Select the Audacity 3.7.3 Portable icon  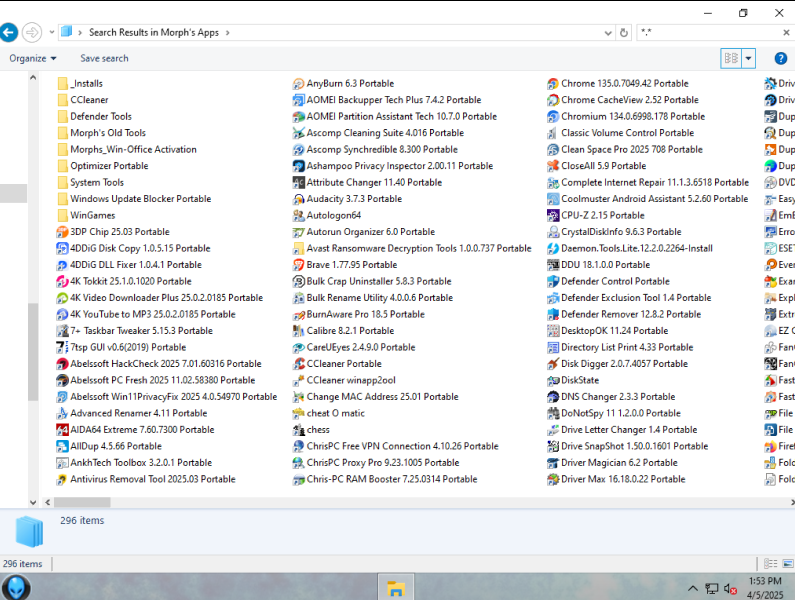coord(299,199)
